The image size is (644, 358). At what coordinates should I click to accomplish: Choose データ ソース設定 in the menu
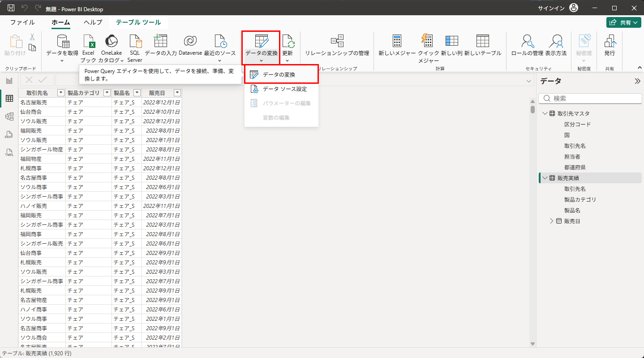(x=282, y=89)
